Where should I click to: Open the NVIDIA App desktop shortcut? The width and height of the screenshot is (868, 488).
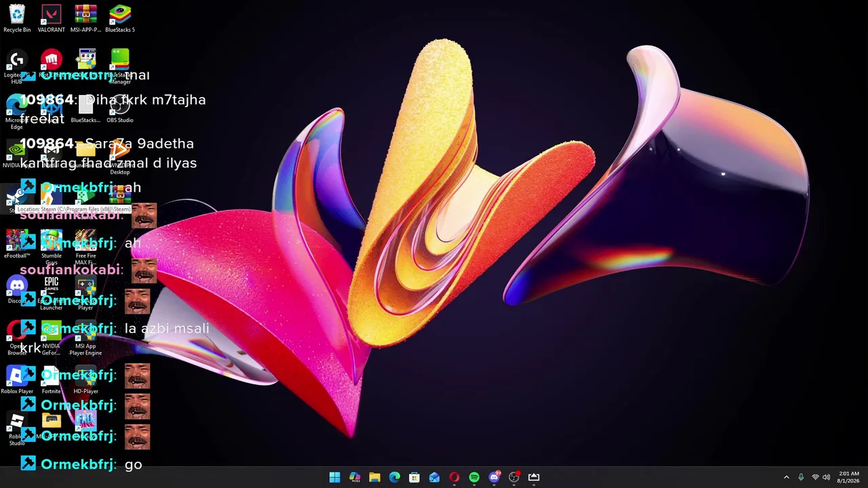point(17,154)
